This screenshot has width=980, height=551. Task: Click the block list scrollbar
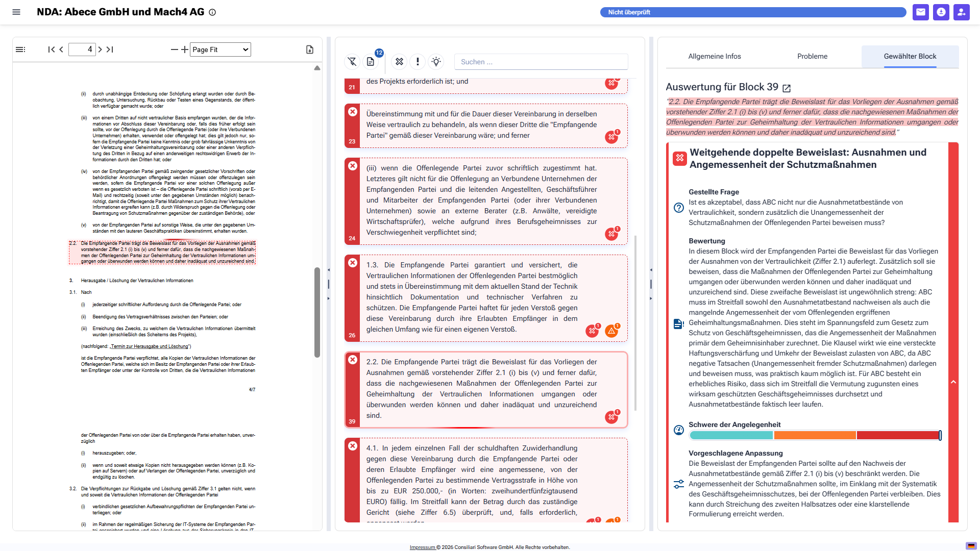pos(635,322)
